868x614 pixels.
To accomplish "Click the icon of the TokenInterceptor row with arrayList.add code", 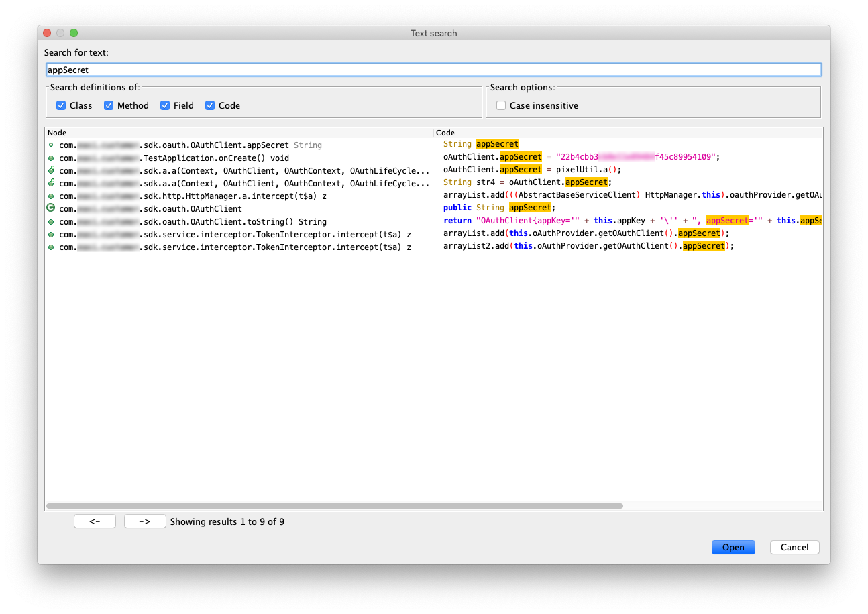I will 51,235.
